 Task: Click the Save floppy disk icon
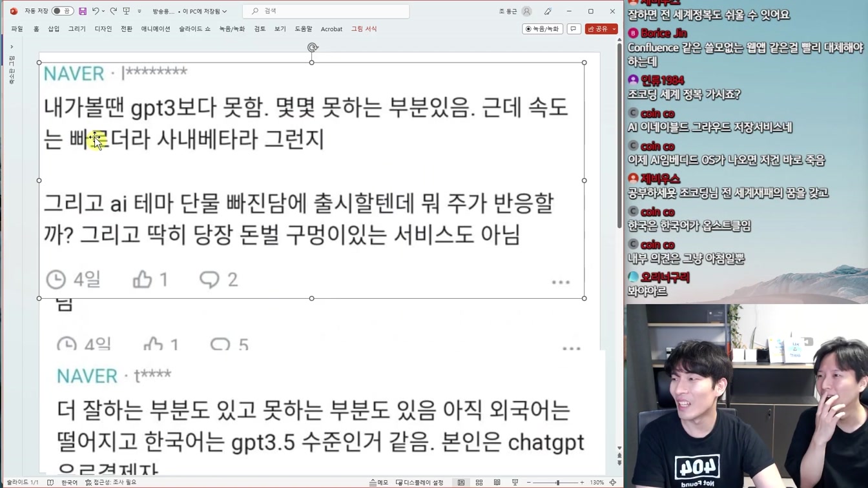[83, 11]
